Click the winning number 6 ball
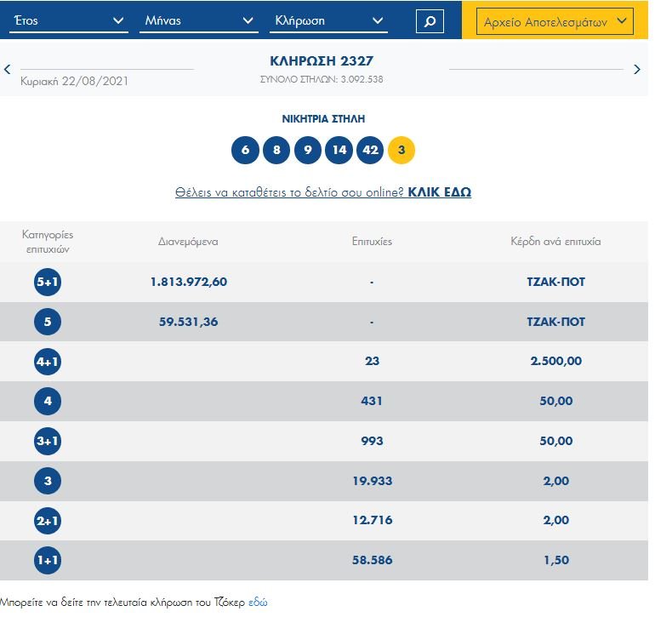Image resolution: width=672 pixels, height=617 pixels. (x=245, y=151)
